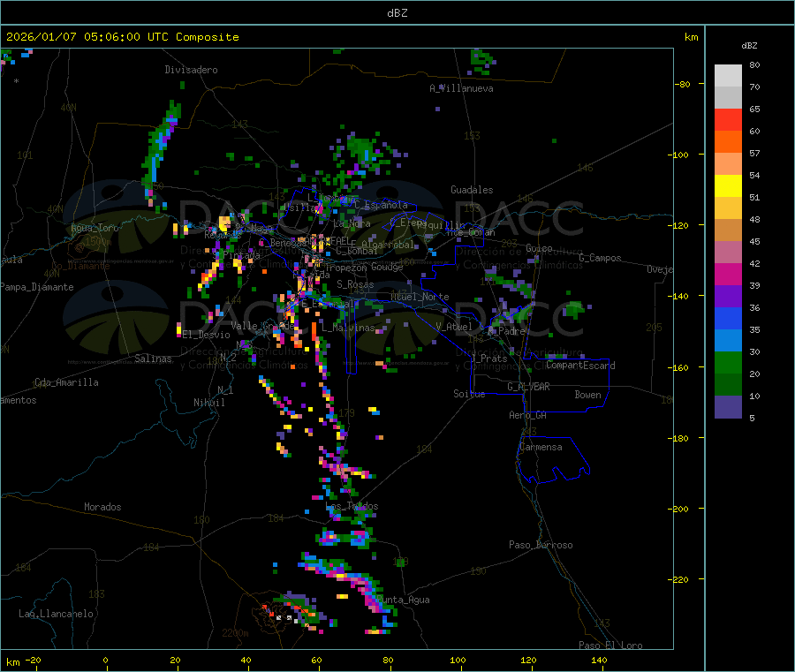Click the Co_Diamante label
795x672 pixels.
point(80,266)
